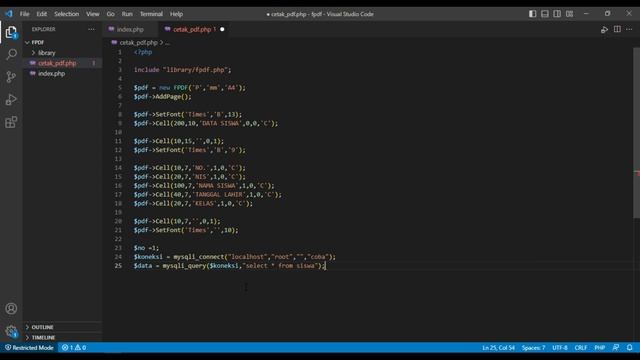The image size is (640, 360).
Task: Open the Terminal menu
Action: (x=151, y=14)
